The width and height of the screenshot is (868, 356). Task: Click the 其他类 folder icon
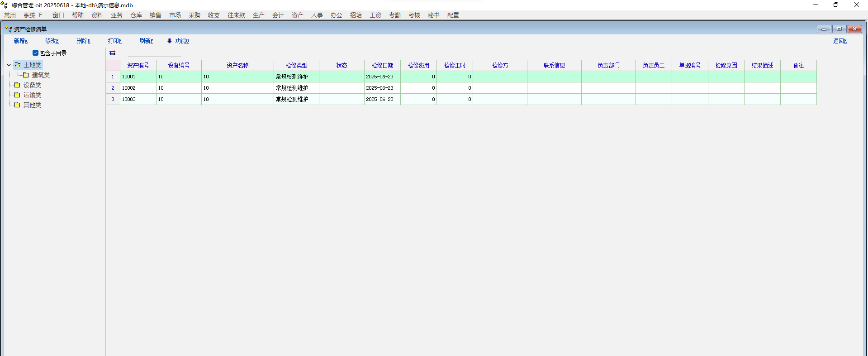(18, 105)
